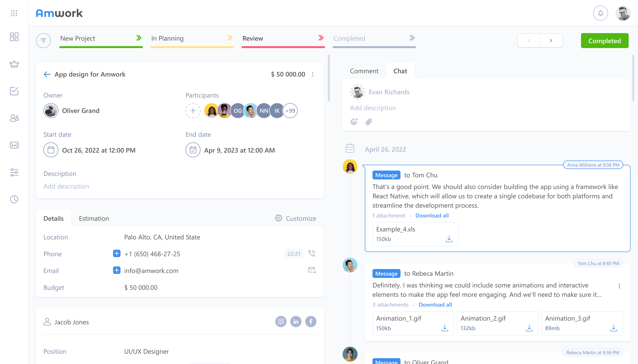Open the more options menu beside $ 50 000.00
Image resolution: width=638 pixels, height=364 pixels.
click(x=312, y=74)
